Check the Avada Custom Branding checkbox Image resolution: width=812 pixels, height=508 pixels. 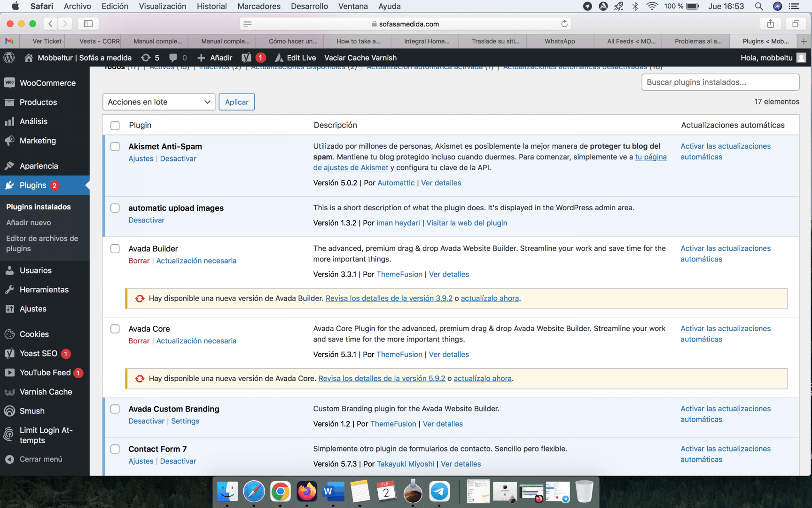pos(115,409)
